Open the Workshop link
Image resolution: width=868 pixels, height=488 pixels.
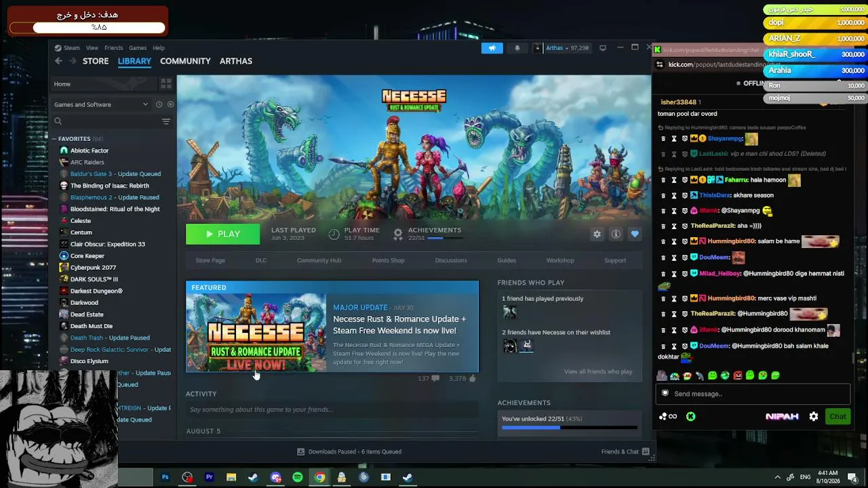click(560, 260)
